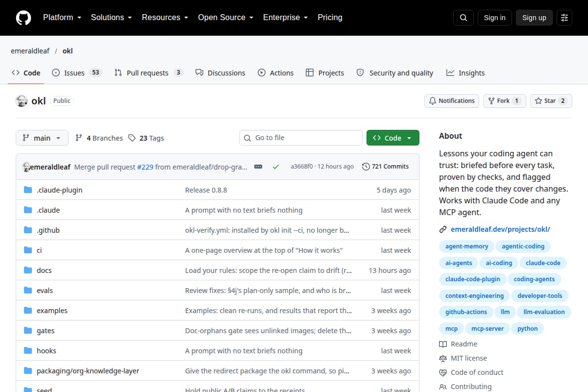Open the main branch switcher dropdown

coord(42,138)
